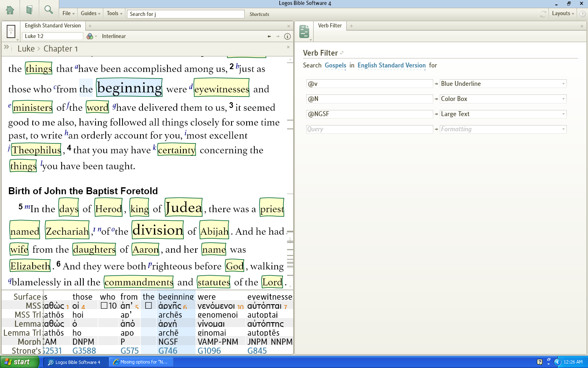588x368 pixels.
Task: Switch to Logos Bible Software 4 taskbar item
Action: point(76,362)
